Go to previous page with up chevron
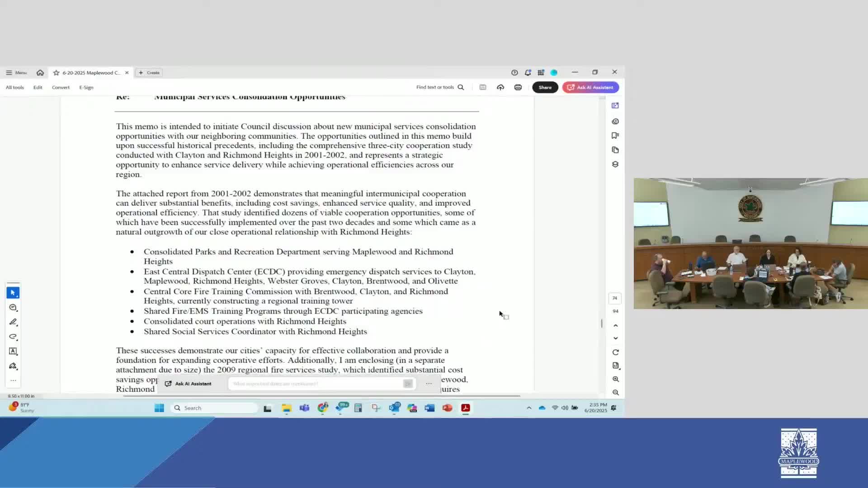The image size is (868, 488). click(x=615, y=325)
